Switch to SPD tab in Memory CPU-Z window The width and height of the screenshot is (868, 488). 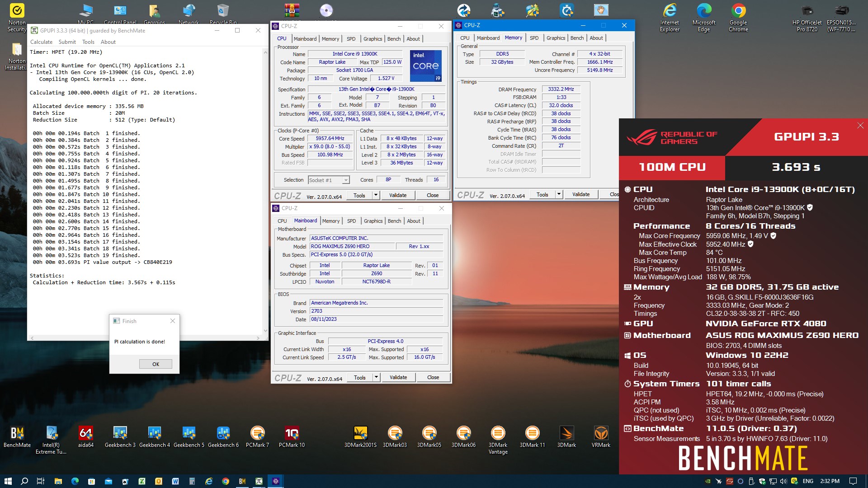coord(534,38)
